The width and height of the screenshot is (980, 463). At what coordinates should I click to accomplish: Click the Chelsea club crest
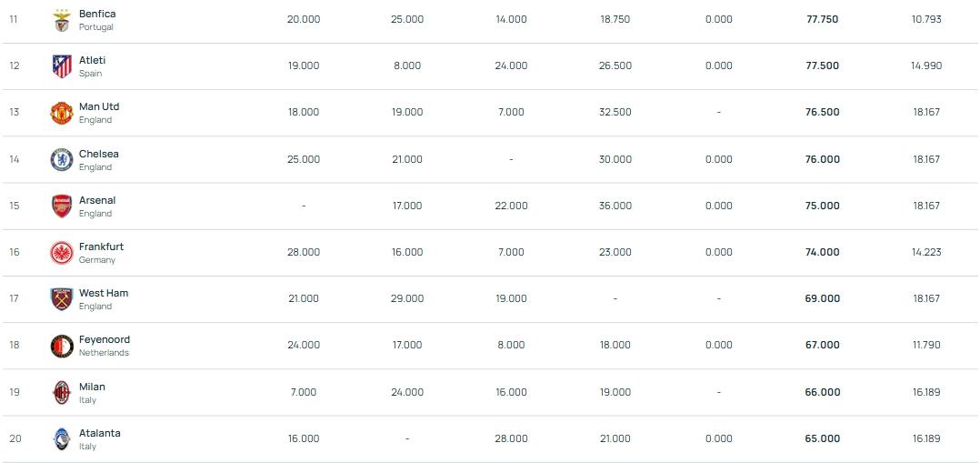61,160
